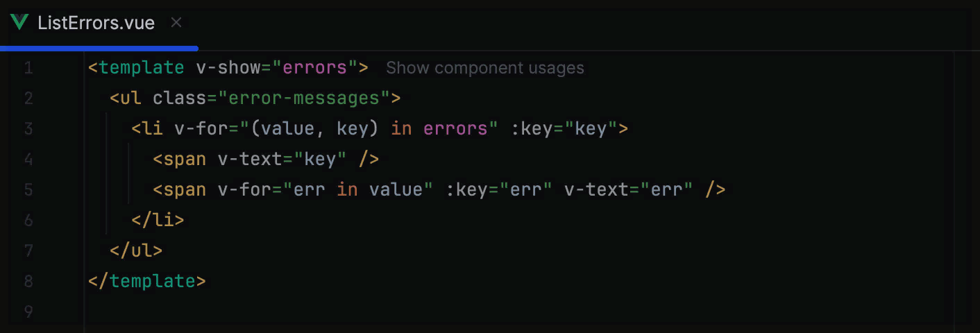Click the Vue file icon in the tab
The width and height of the screenshot is (980, 333).
[x=19, y=23]
